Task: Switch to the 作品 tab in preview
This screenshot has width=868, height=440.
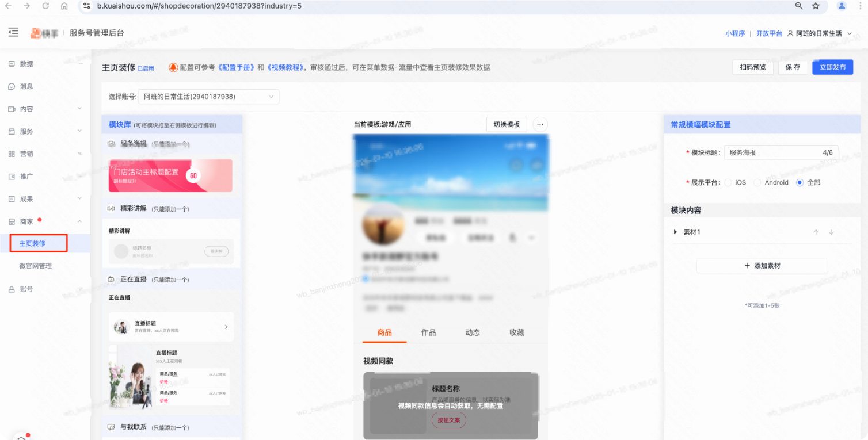Action: [428, 332]
